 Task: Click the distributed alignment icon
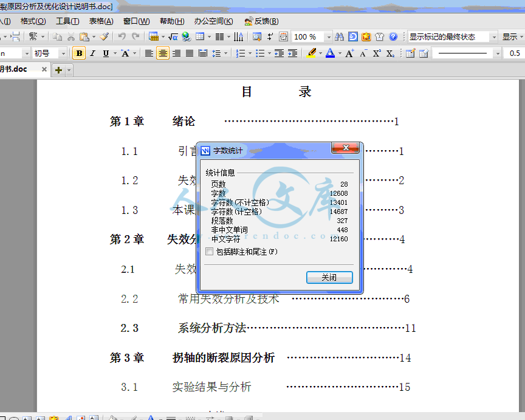tap(203, 53)
